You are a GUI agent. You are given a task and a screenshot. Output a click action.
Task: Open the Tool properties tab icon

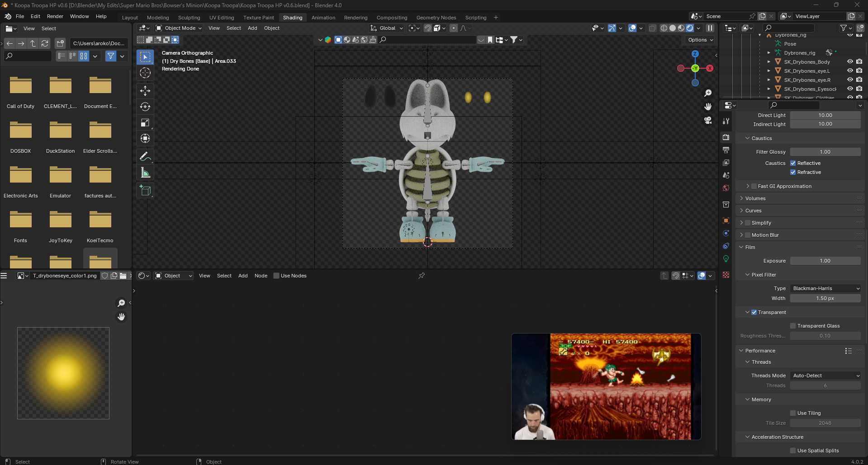tap(726, 121)
